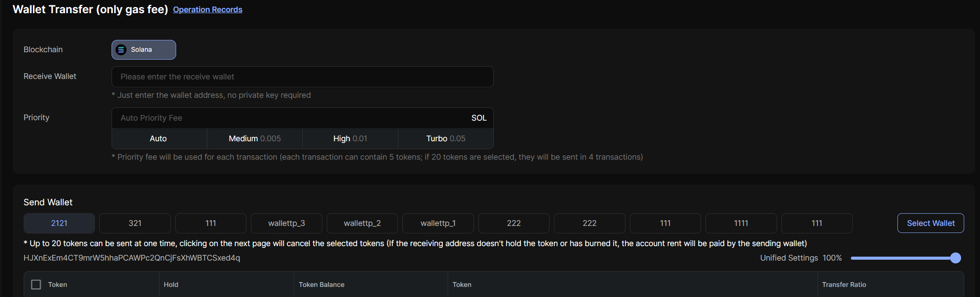Screen dimensions: 980x297
Task: Switch to the wallettp_2 wallet tab
Action: point(362,223)
